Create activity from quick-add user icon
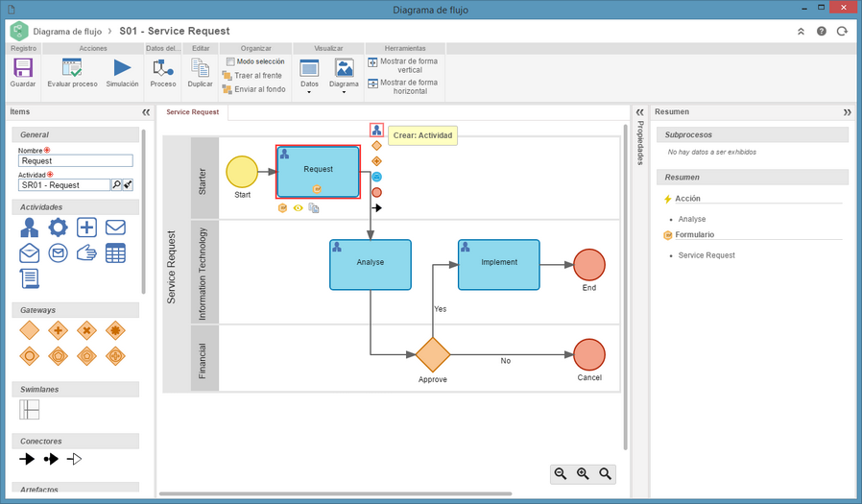 376,131
